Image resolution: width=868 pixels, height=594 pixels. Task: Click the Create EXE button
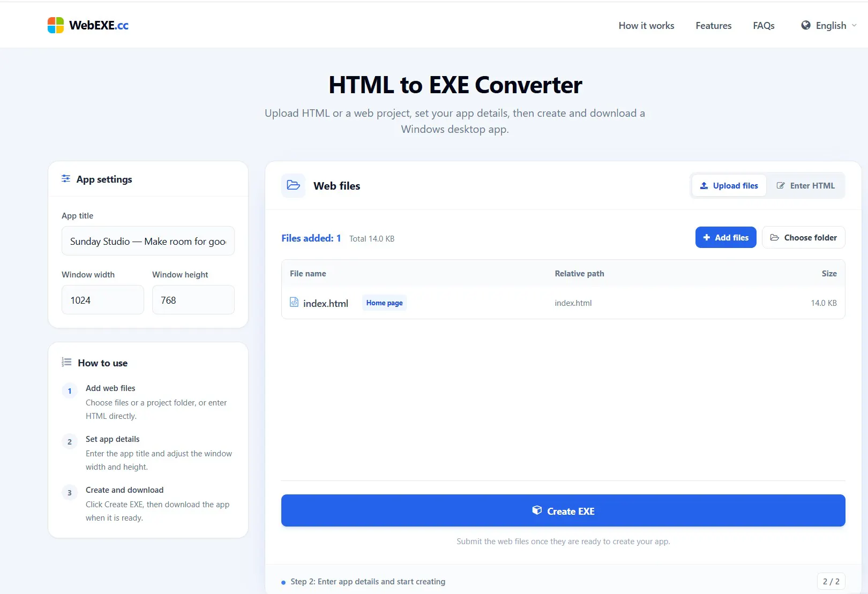(563, 510)
